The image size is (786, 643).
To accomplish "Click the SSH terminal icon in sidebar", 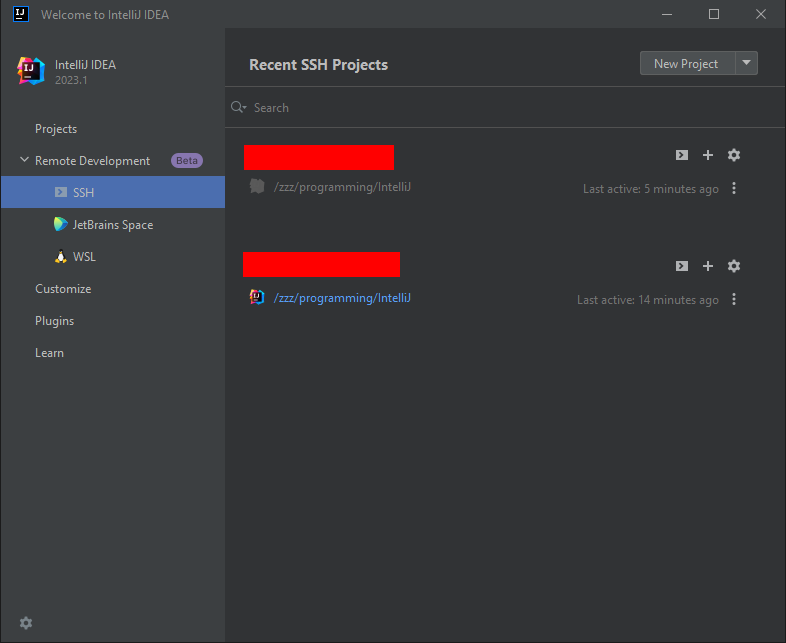I will [61, 192].
